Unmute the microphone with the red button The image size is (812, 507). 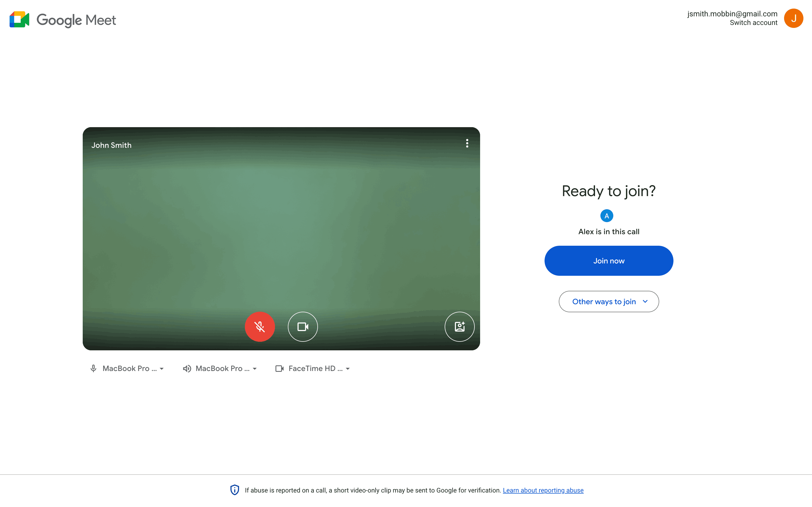tap(260, 327)
